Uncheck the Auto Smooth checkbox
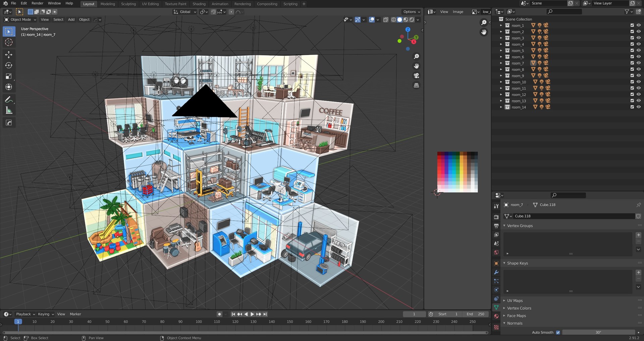The width and height of the screenshot is (644, 341). click(x=558, y=332)
